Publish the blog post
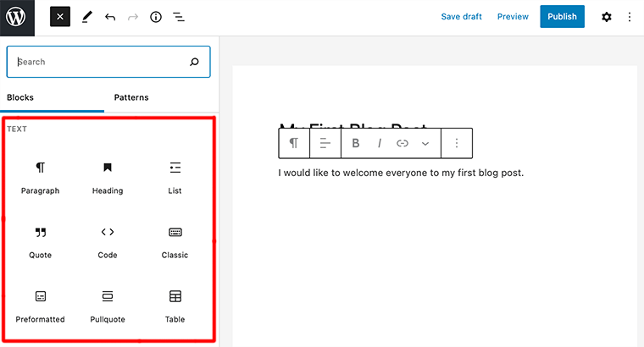Screen dimensions: 644x347 [x=562, y=17]
